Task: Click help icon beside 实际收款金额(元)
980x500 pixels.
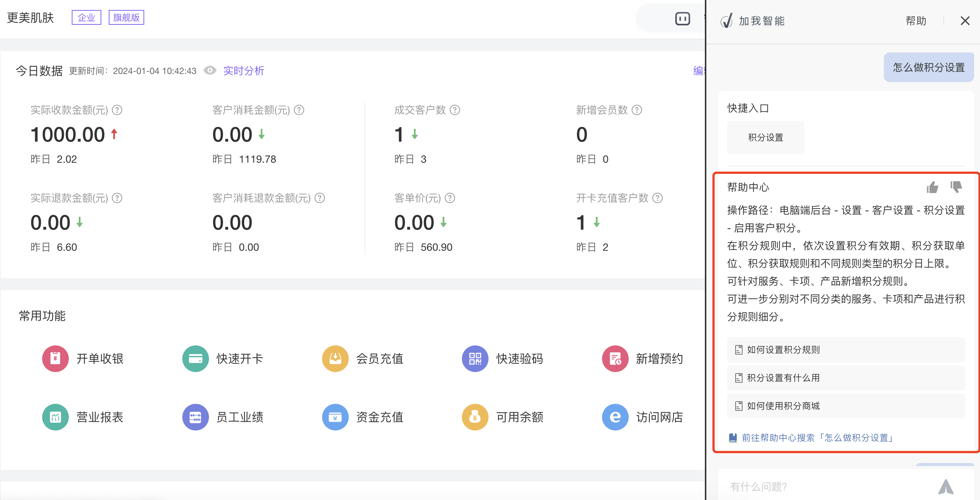Action: (117, 110)
